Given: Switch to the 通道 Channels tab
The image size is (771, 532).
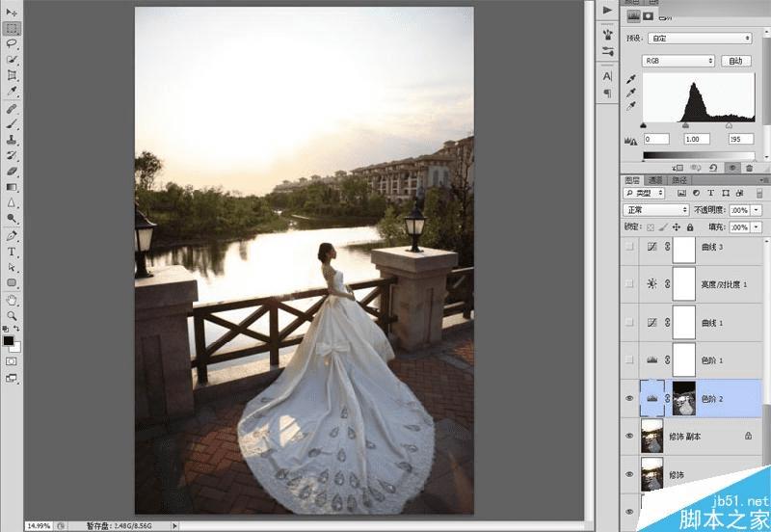Looking at the screenshot, I should [655, 180].
